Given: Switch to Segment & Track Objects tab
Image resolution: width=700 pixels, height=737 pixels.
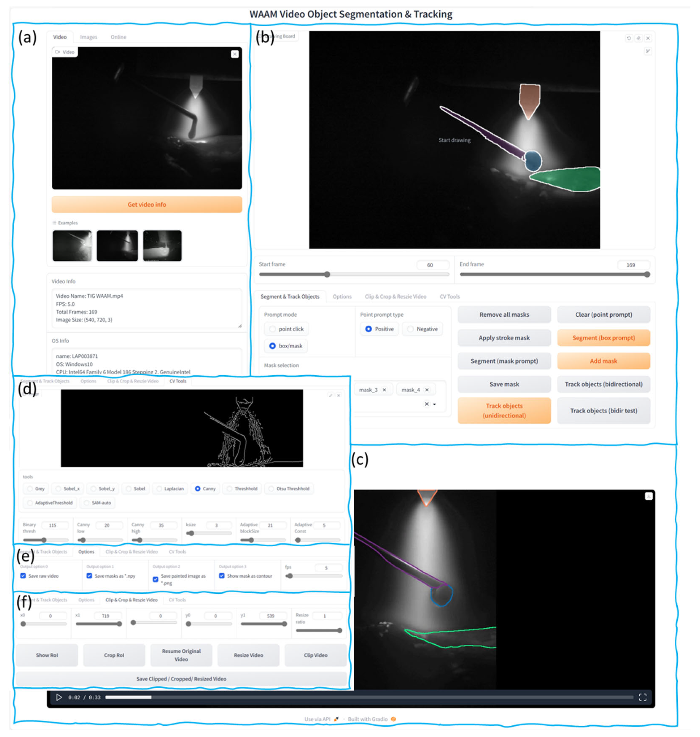Looking at the screenshot, I should [290, 296].
